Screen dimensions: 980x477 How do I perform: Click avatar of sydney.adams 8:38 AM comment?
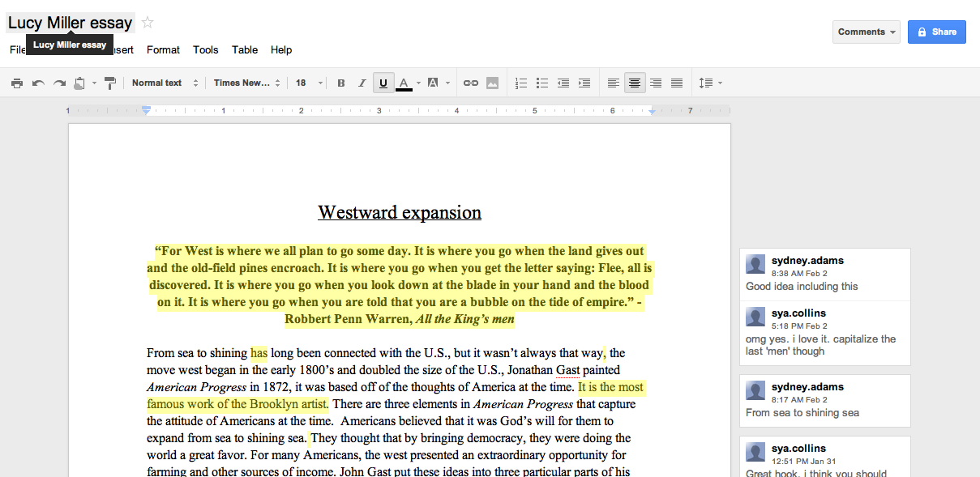click(755, 265)
